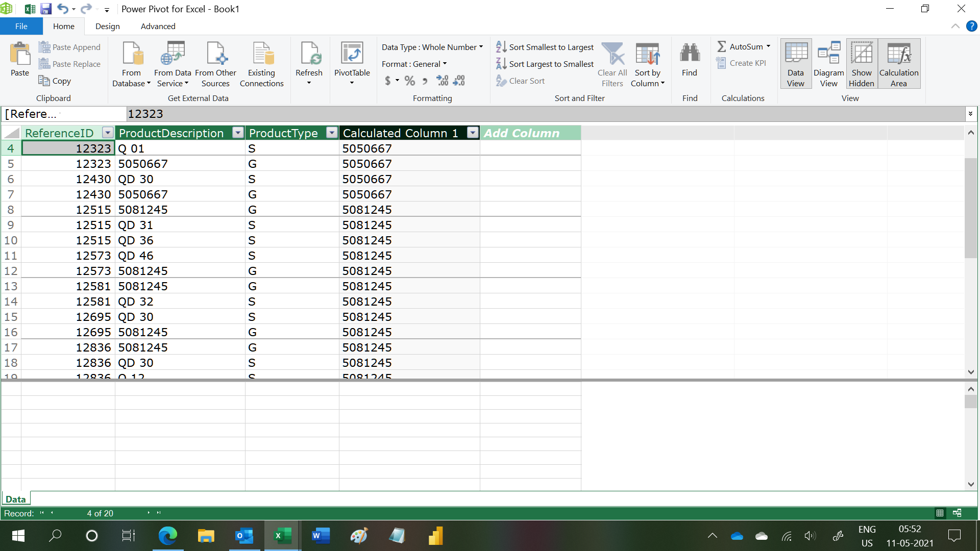Click grid view icon in status bar
Viewport: 980px width, 551px height.
click(940, 513)
